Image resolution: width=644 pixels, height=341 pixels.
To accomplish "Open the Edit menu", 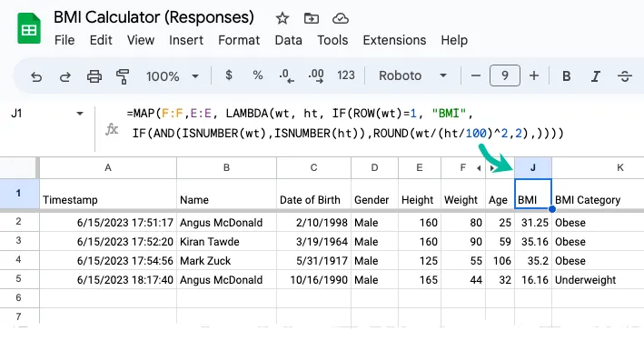I will click(101, 40).
